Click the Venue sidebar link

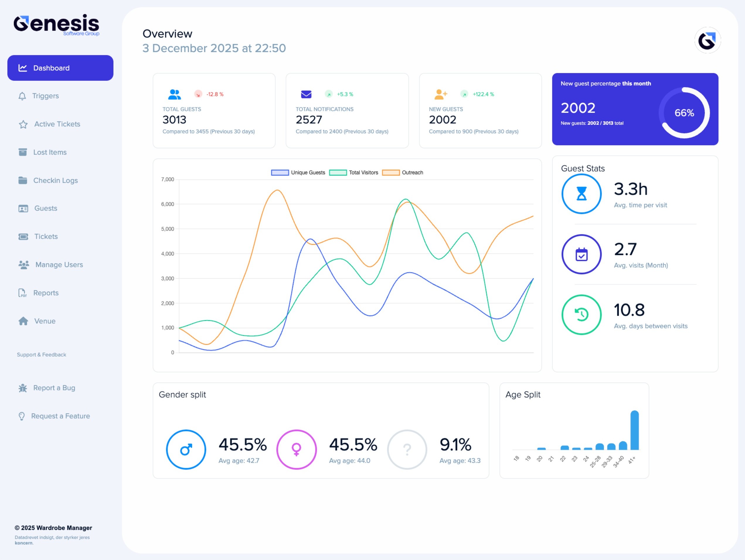click(45, 321)
